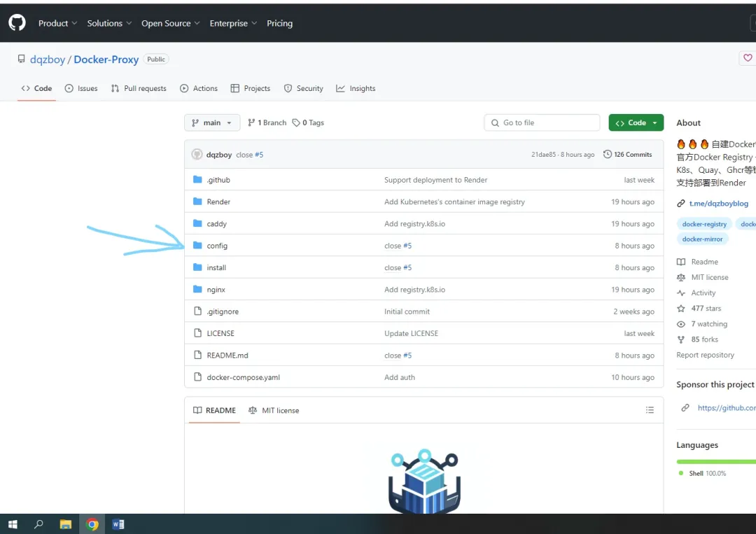Open the "Add auth" commit message
756x534 pixels.
click(399, 377)
